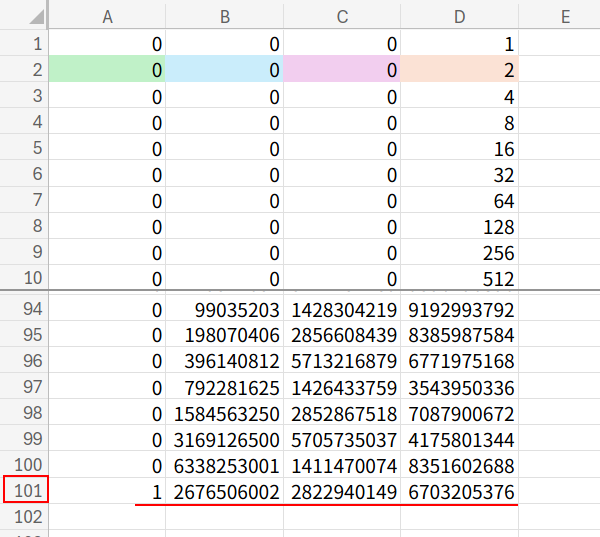Viewport: 600px width, 537px height.
Task: Select cell with value 6703205376
Action: (460, 492)
